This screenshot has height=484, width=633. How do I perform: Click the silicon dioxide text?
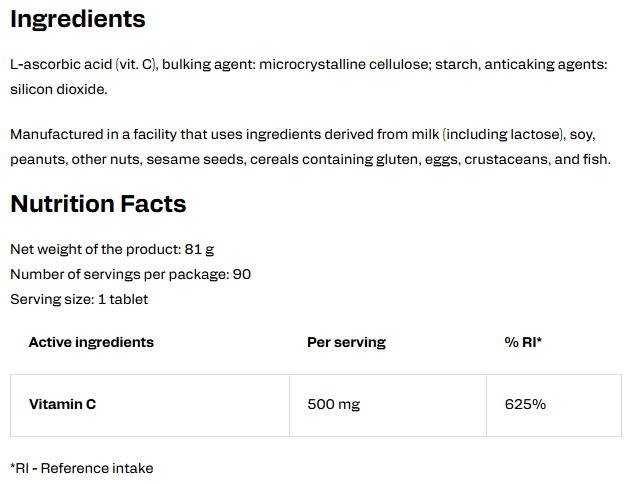tap(59, 89)
